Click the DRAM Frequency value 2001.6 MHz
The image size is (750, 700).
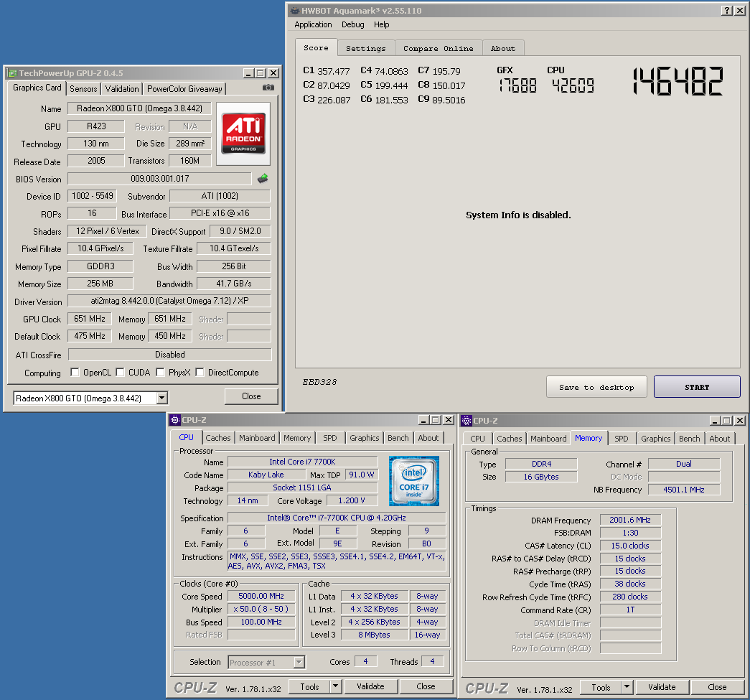coord(630,520)
